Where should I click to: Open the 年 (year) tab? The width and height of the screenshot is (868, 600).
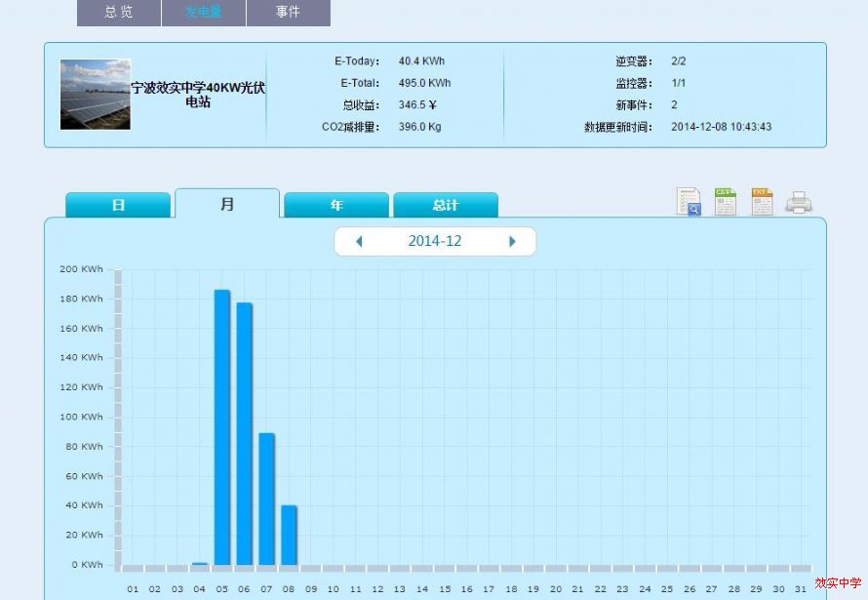[336, 205]
